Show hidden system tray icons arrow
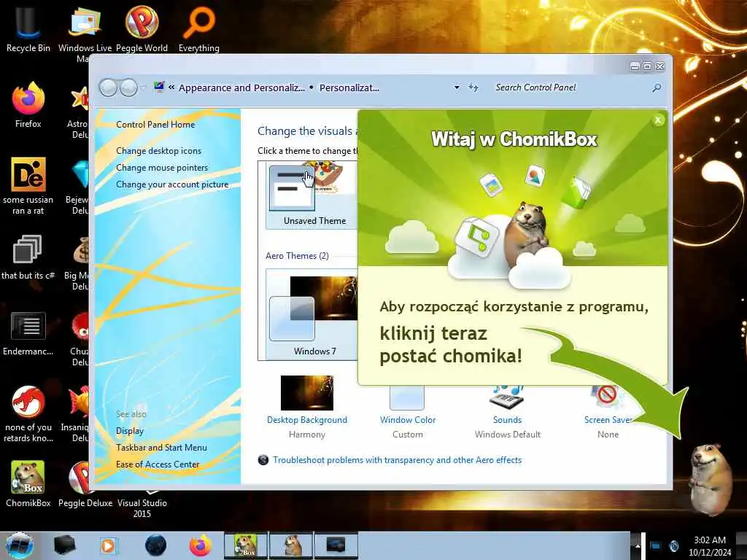This screenshot has height=560, width=747. [x=637, y=546]
